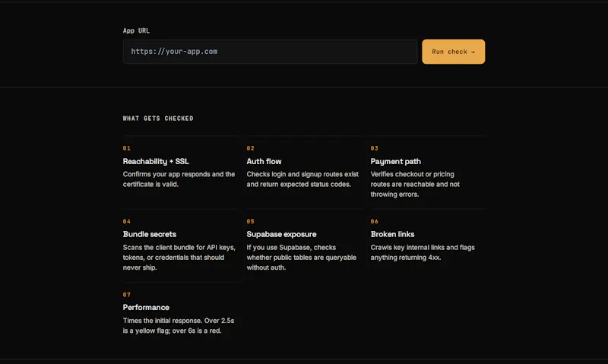Select the Performance title
Screen dimensions: 608x364
click(146, 308)
